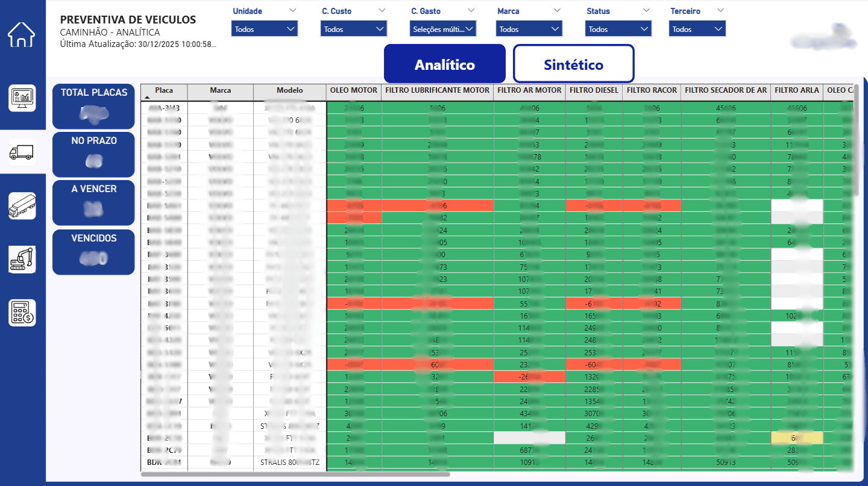Click the VENCIDOS summary card
Image resolution: width=868 pixels, height=486 pixels.
click(93, 252)
